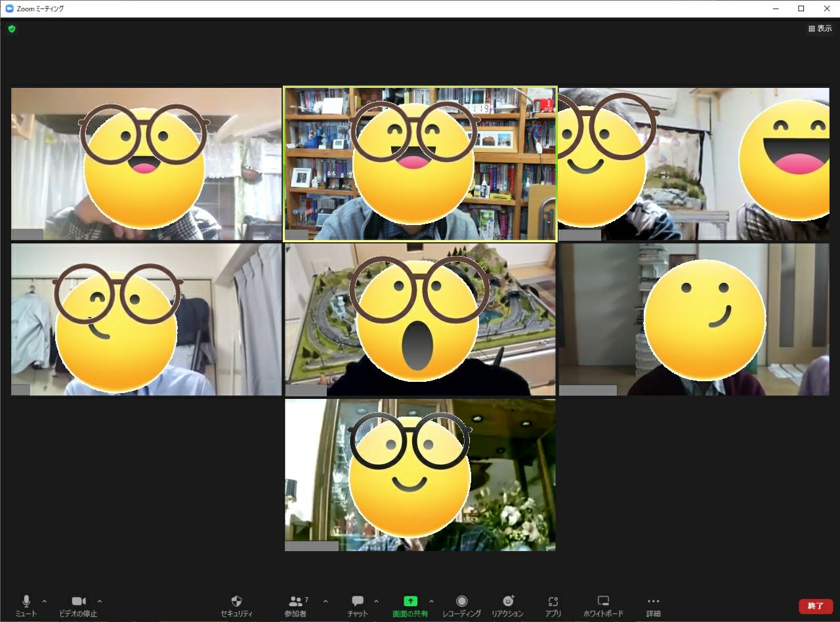
Task: Select the bookshelf participant video tile
Action: click(x=420, y=164)
